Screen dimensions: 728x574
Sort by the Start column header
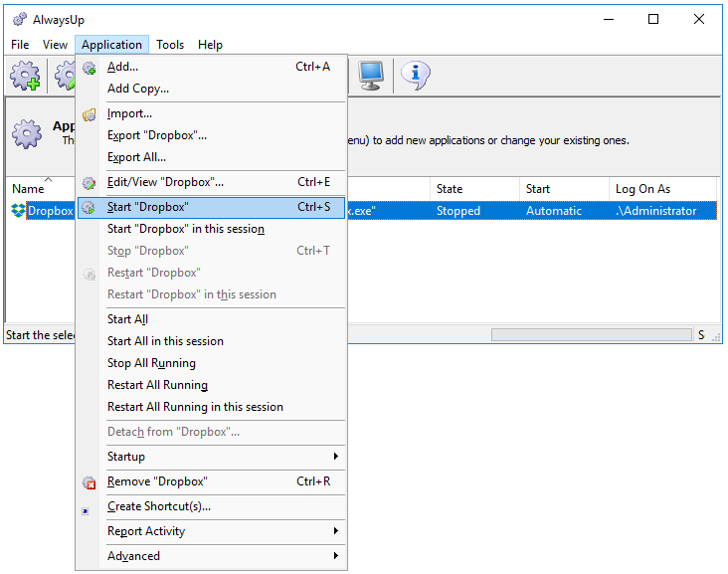(x=564, y=189)
